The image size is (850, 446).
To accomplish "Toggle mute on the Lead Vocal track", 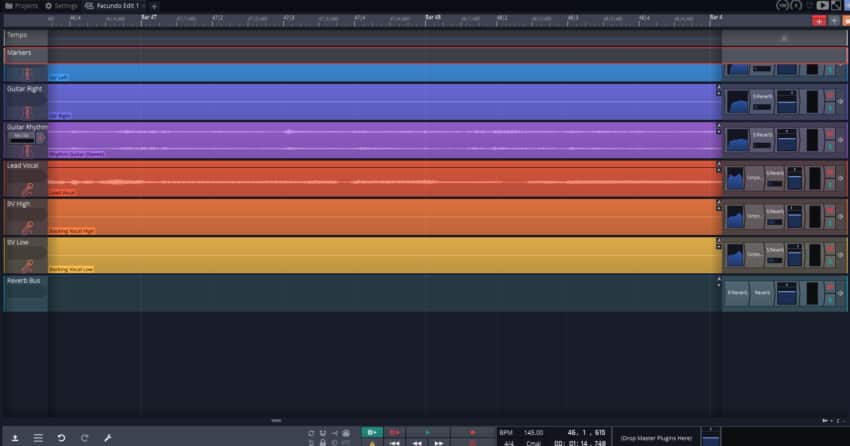I will point(828,172).
